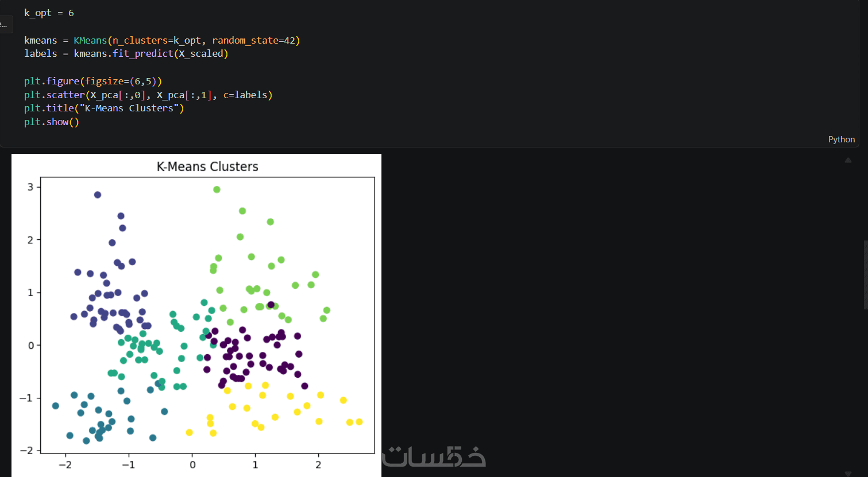Change the cell's Python language mode
The image size is (868, 477).
[x=841, y=139]
